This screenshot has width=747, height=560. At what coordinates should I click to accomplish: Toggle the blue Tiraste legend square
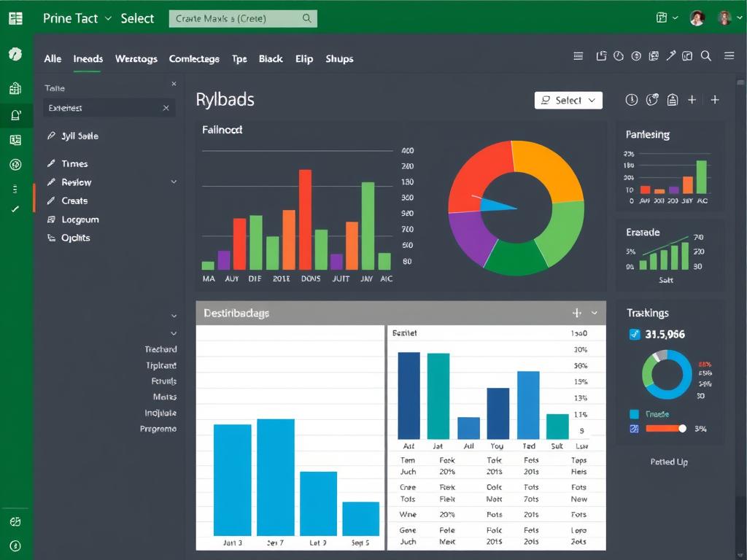click(x=634, y=414)
